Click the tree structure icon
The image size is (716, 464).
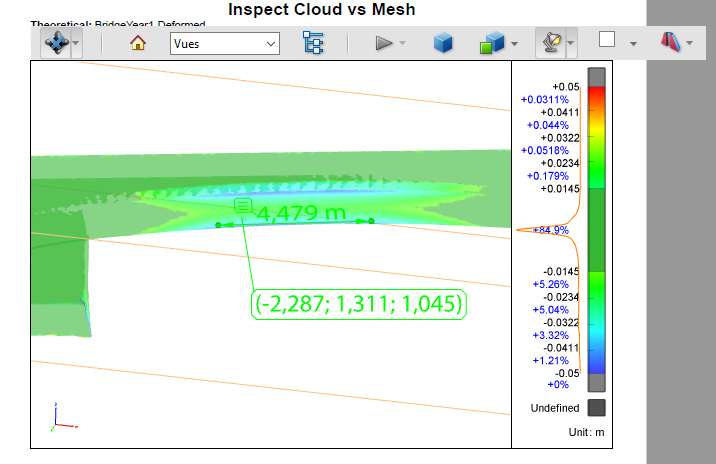click(313, 43)
